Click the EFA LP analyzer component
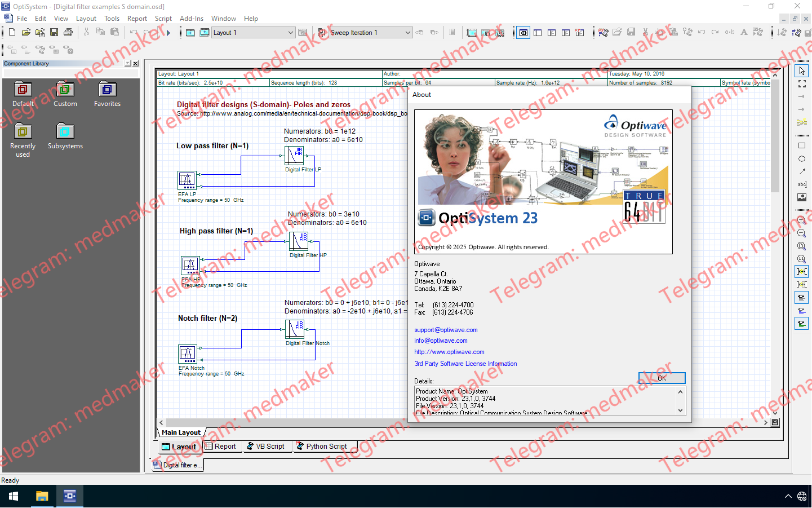The height and width of the screenshot is (508, 812). pyautogui.click(x=187, y=180)
